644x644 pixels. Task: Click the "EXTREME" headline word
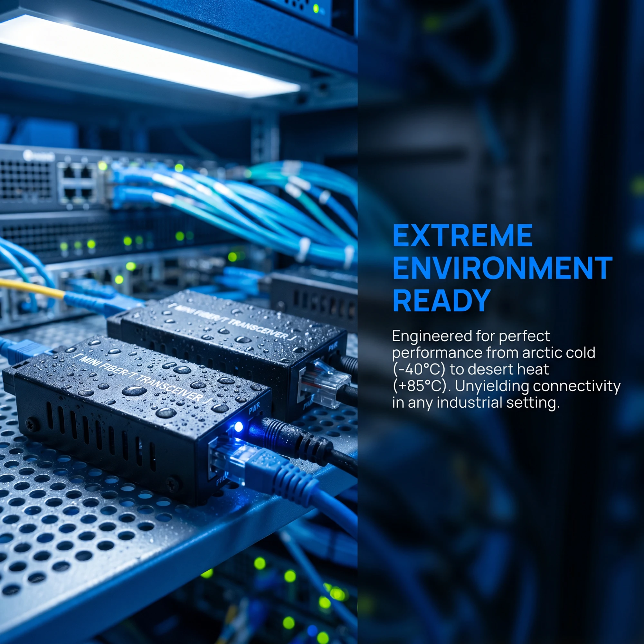(463, 235)
